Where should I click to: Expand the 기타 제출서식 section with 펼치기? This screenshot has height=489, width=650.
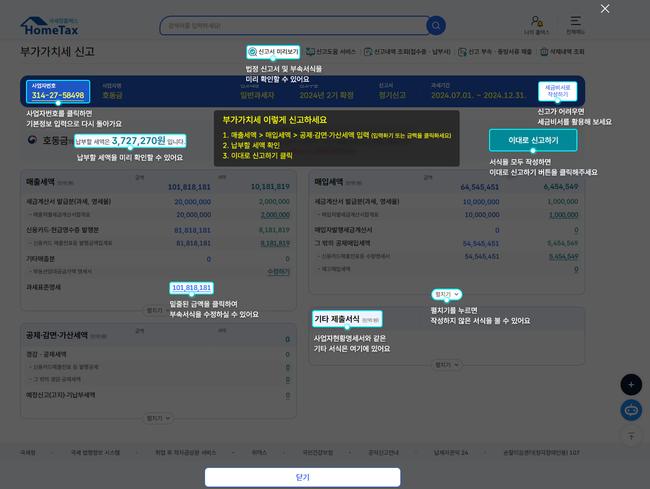click(x=447, y=366)
